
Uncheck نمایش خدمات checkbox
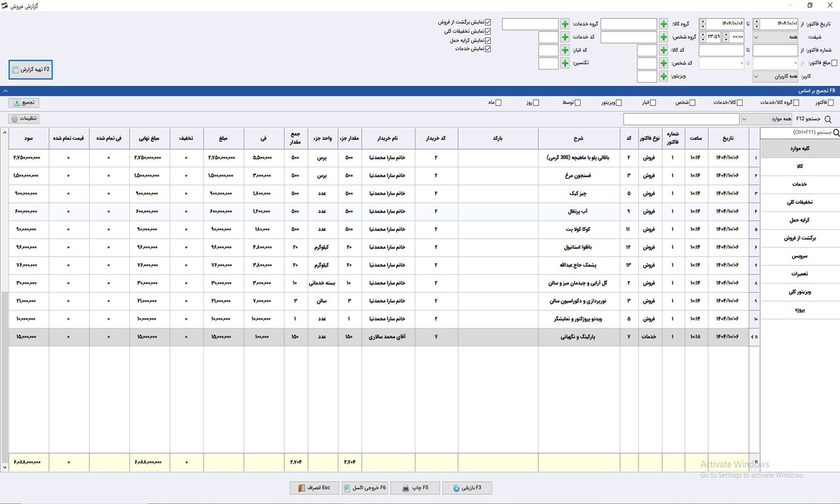click(x=488, y=49)
